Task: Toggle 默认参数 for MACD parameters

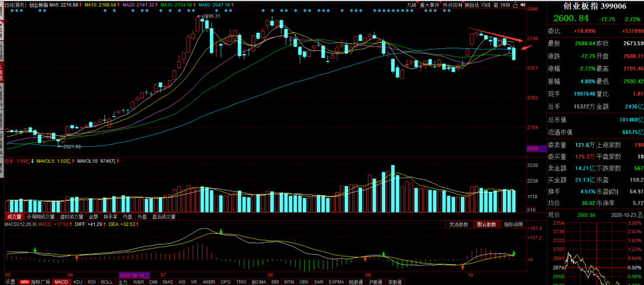Action: tap(485, 225)
